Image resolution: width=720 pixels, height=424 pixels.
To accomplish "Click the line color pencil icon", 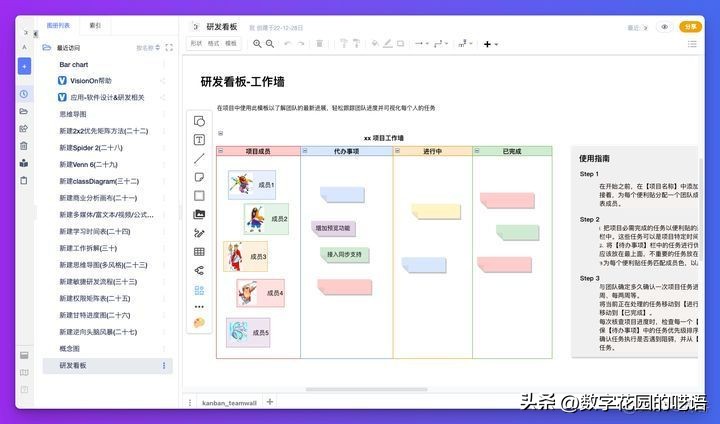I will pyautogui.click(x=388, y=44).
